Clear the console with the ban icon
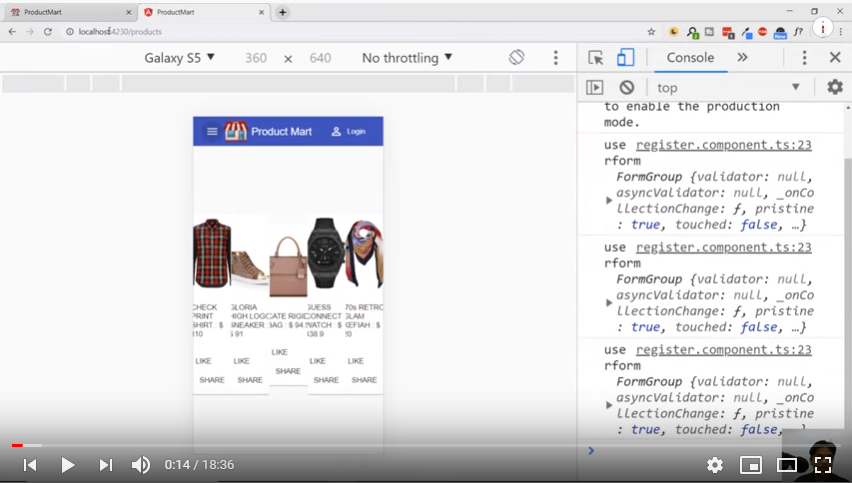The height and width of the screenshot is (483, 852). tap(627, 88)
